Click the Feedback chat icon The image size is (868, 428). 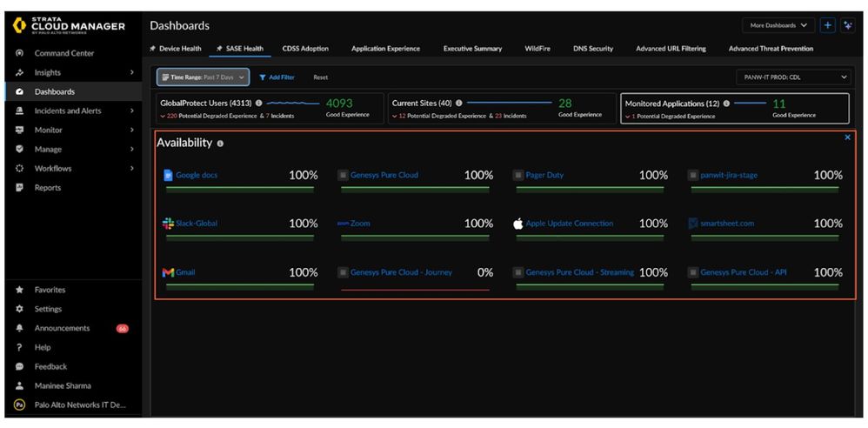coord(19,366)
